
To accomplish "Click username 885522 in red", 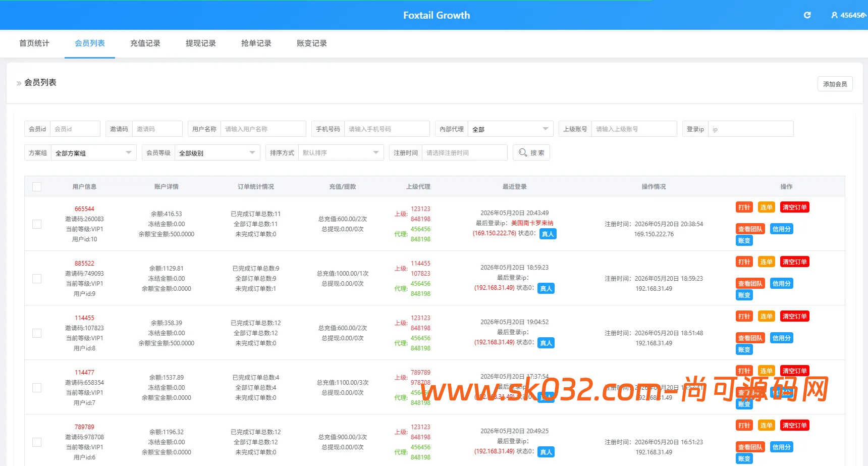I will [x=84, y=264].
